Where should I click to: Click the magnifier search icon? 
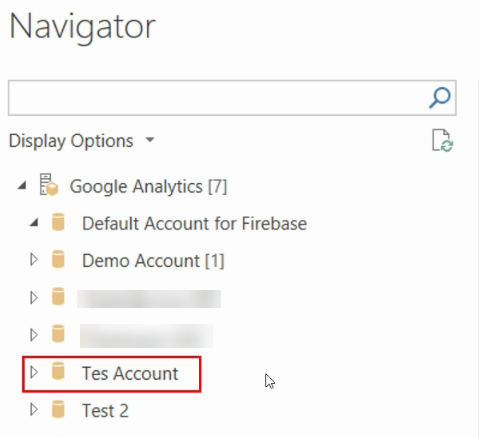pyautogui.click(x=440, y=98)
